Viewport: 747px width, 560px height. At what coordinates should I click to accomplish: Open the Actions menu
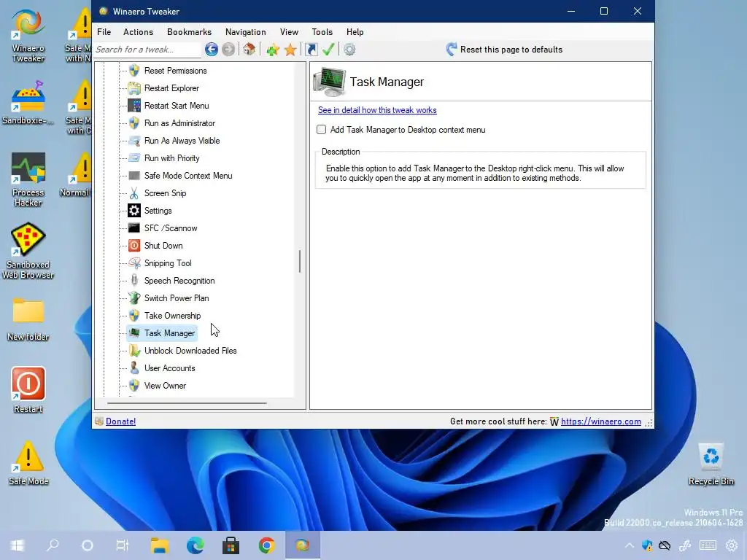138,32
